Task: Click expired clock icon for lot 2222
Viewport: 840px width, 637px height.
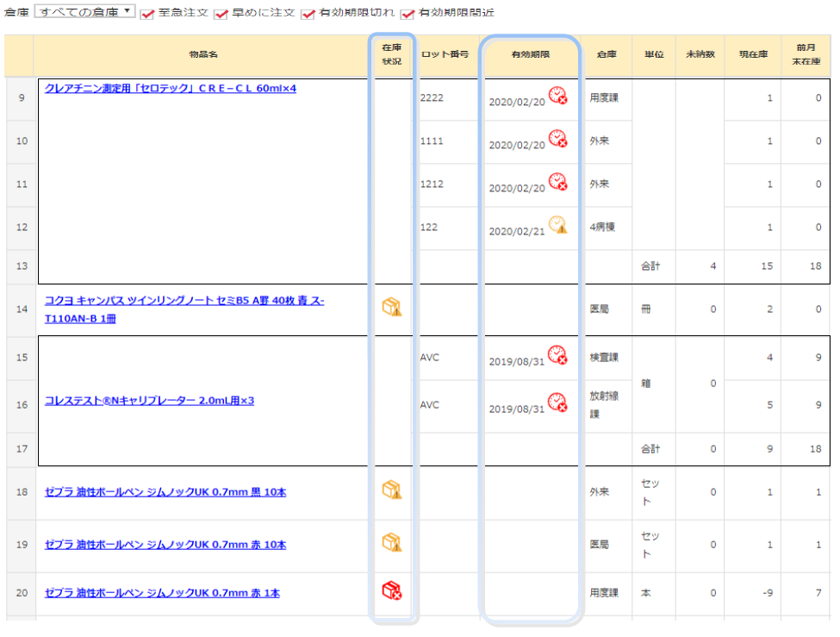Action: click(558, 96)
